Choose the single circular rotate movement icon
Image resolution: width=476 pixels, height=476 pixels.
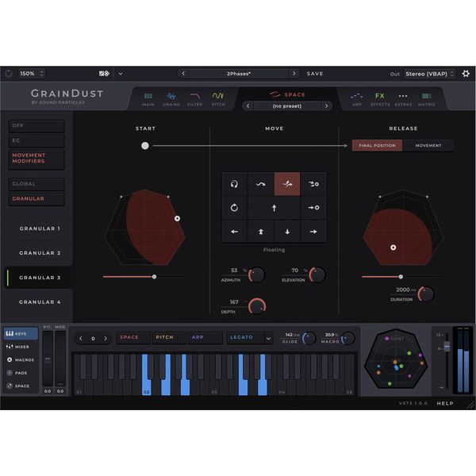(x=234, y=208)
